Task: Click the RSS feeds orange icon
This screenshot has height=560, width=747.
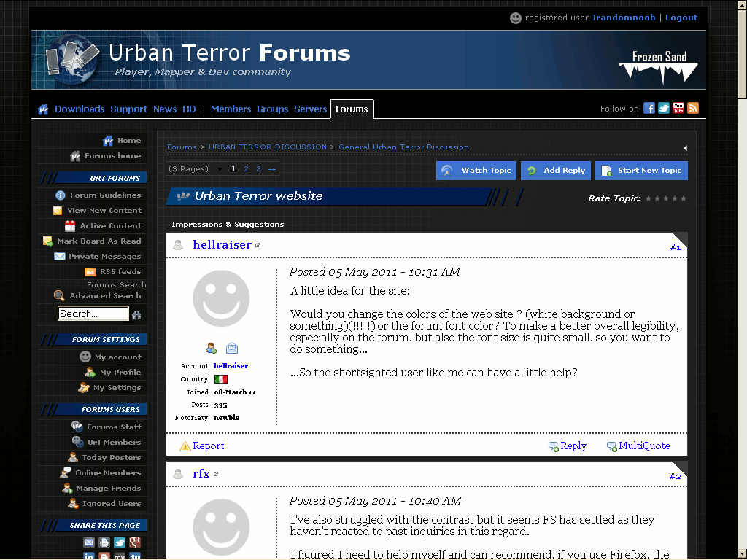Action: 90,272
